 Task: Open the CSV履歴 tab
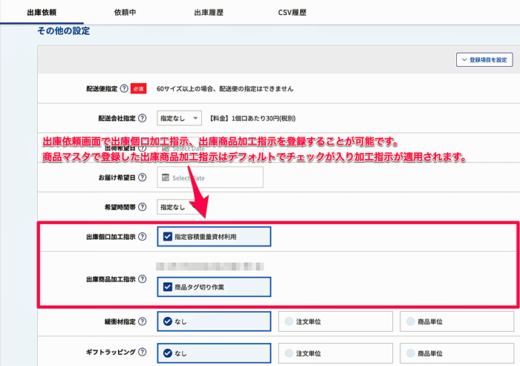pyautogui.click(x=292, y=12)
